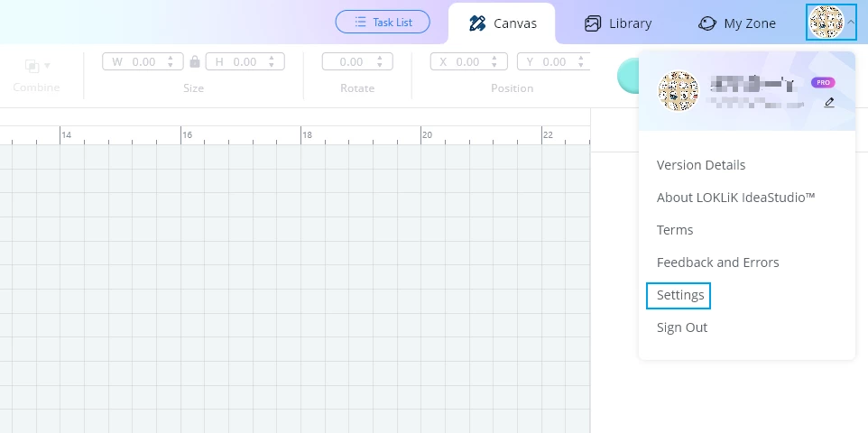Increase the Rotate value with up arrow
This screenshot has width=868, height=433.
[380, 58]
